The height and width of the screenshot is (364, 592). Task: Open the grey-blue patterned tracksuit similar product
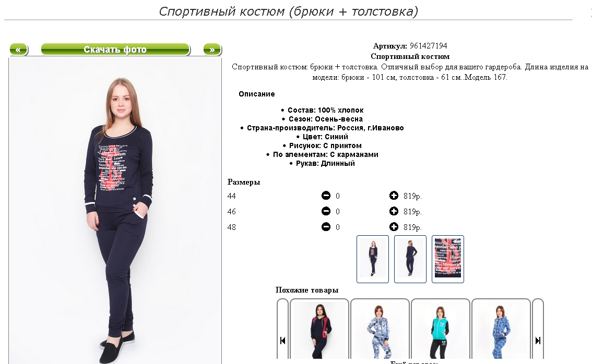coord(380,330)
